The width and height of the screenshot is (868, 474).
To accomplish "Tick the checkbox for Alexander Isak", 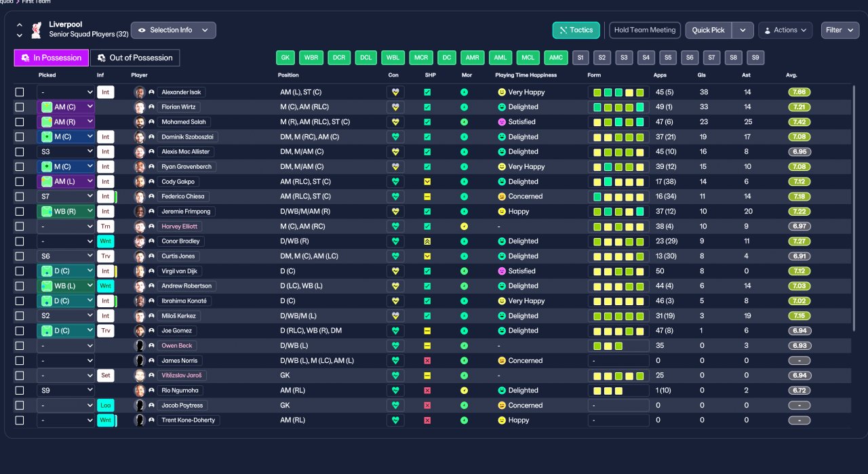I will (x=20, y=92).
